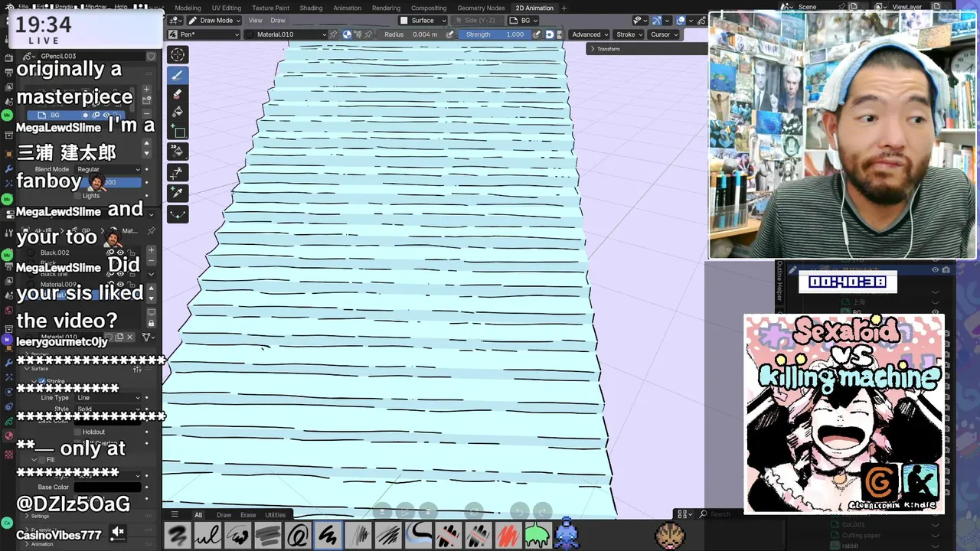Open the Advanced brush settings popover
This screenshot has height=551, width=980.
[x=590, y=34]
